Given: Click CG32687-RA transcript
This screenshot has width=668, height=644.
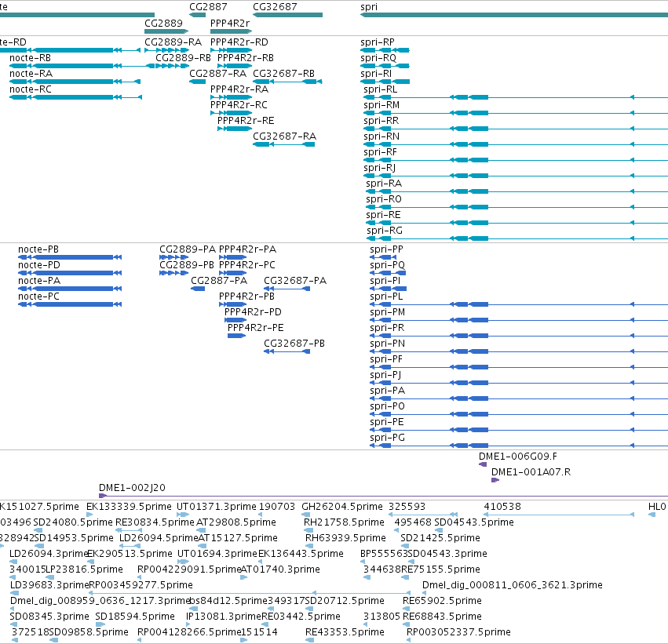Looking at the screenshot, I should 283,144.
